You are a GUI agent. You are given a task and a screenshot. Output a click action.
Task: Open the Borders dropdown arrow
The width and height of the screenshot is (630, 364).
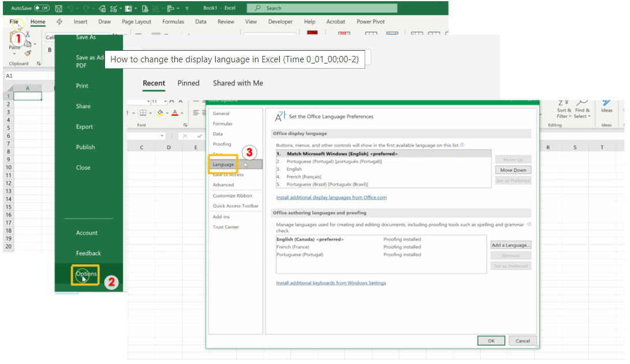click(150, 112)
